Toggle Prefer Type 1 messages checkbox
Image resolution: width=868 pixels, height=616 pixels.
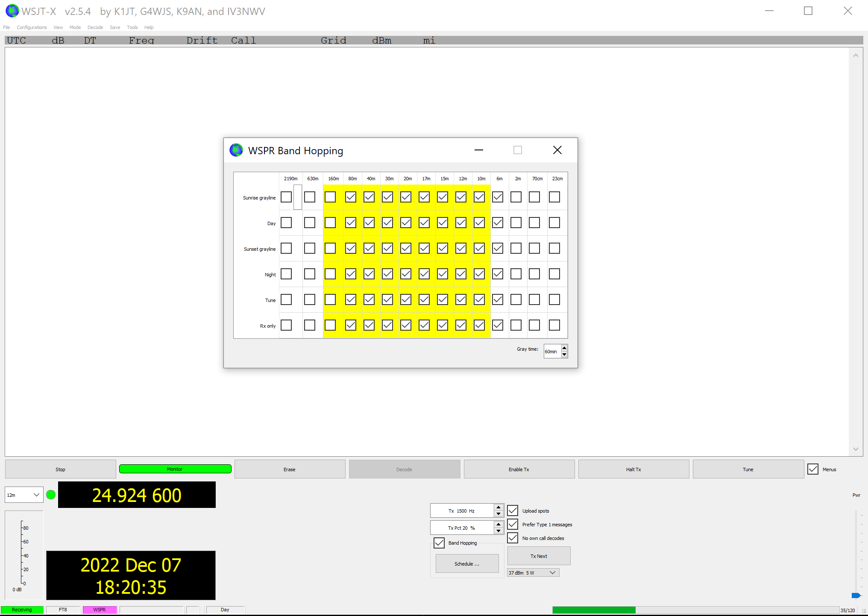tap(513, 524)
